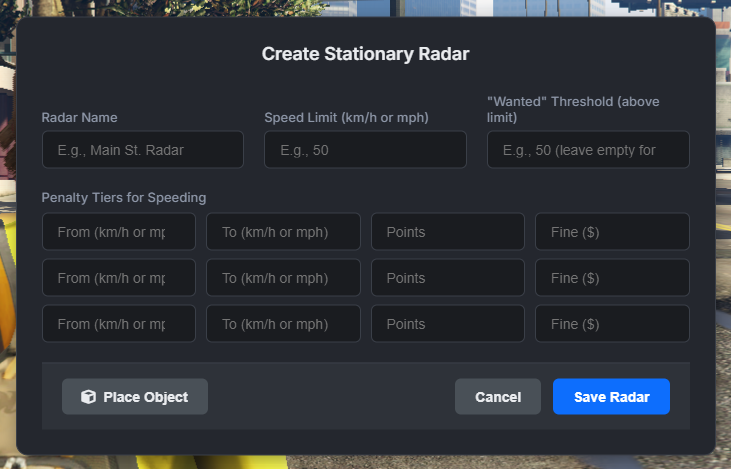Select third tier Points field
731x469 pixels.
coord(448,324)
